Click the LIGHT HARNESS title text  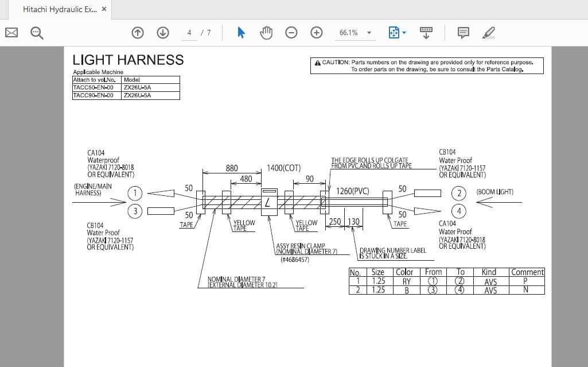pyautogui.click(x=128, y=60)
